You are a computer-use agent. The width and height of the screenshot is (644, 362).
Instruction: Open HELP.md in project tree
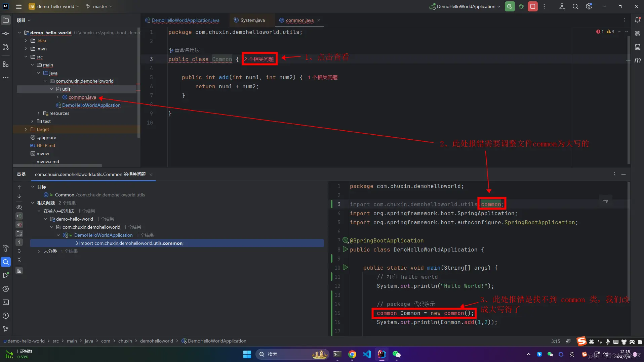(46, 145)
